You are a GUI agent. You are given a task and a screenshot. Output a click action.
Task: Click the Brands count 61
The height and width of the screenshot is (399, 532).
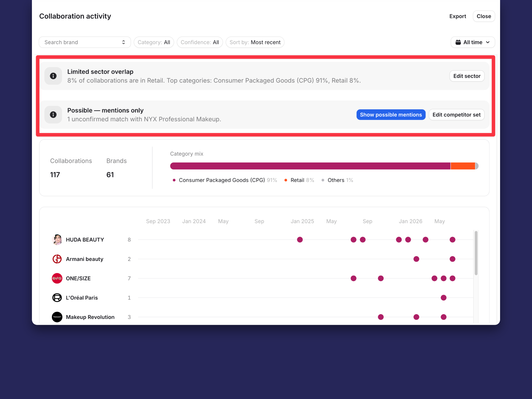click(110, 175)
